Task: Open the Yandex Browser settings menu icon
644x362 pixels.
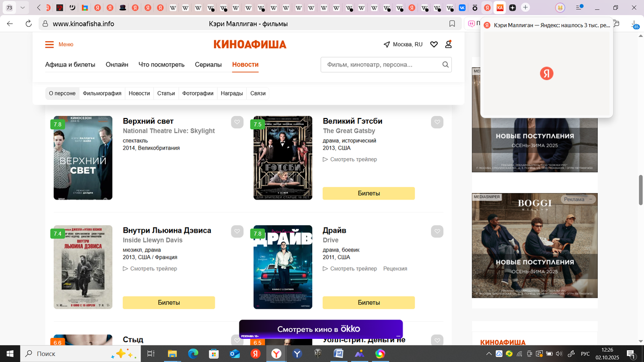Action: [580, 8]
